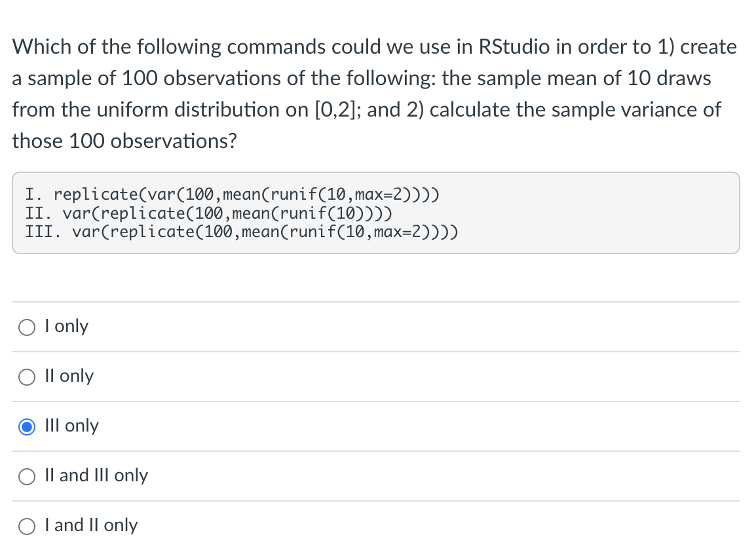
Task: Pick the "II and III only" radio button
Action: [26, 477]
